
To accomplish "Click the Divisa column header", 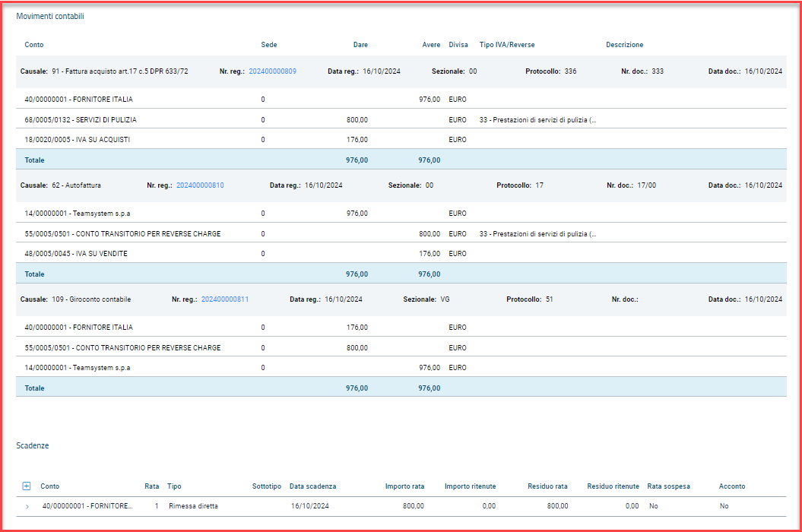I will 458,45.
